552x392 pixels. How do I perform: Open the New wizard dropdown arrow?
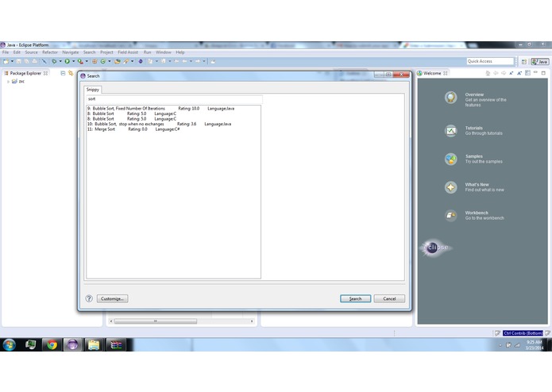12,61
